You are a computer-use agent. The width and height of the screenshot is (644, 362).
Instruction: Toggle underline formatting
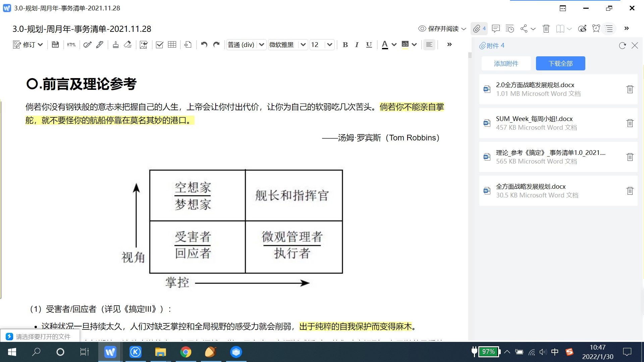tap(369, 45)
